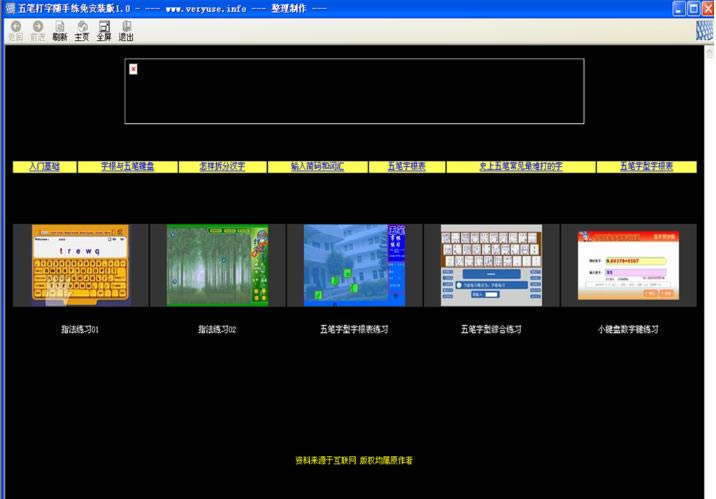716x499 pixels.
Task: Click the application logo at top-right corner
Action: pyautogui.click(x=704, y=30)
